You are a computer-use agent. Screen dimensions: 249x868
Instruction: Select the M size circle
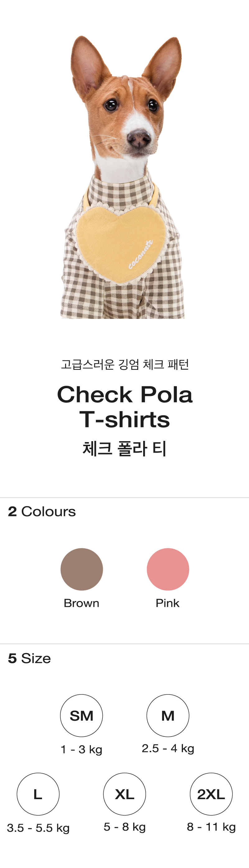167,715
